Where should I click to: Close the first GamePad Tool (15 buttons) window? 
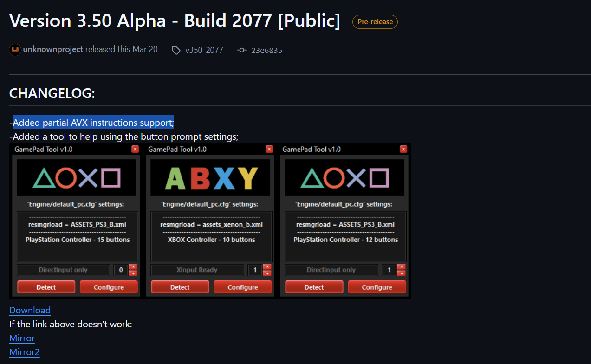(x=135, y=149)
